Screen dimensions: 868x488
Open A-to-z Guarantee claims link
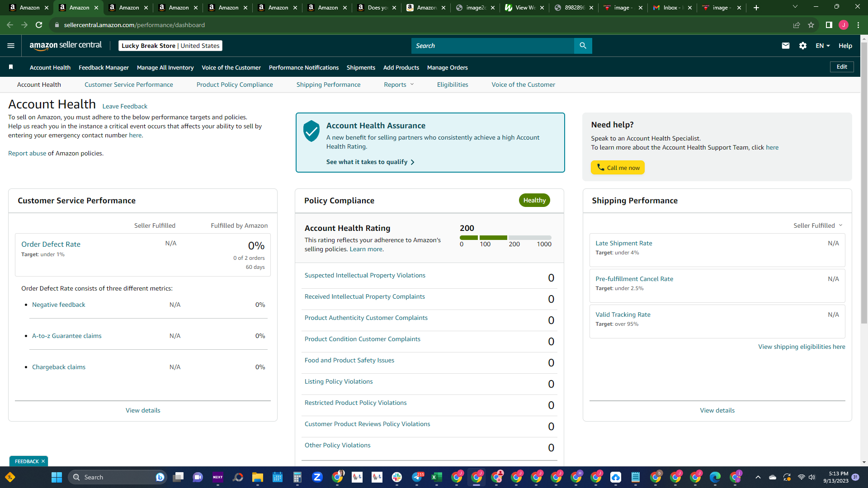point(67,336)
